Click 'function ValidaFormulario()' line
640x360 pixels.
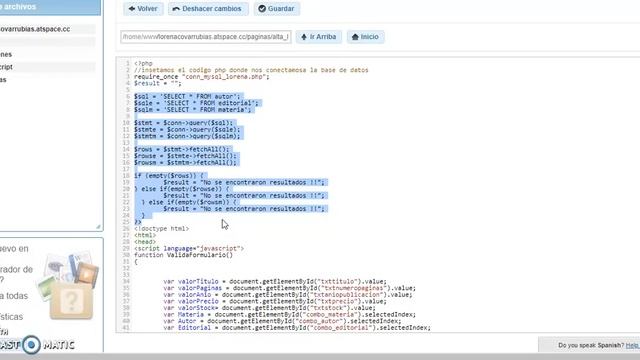183,255
